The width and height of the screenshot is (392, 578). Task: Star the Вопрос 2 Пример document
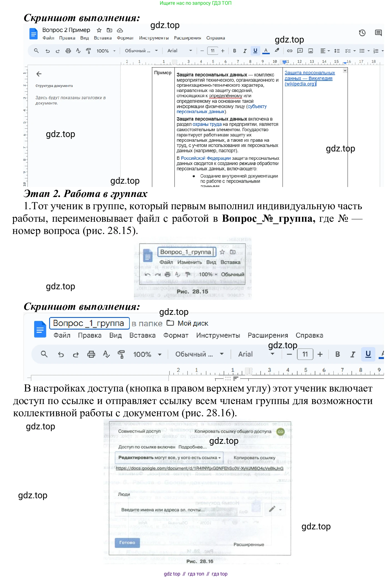pos(99,30)
